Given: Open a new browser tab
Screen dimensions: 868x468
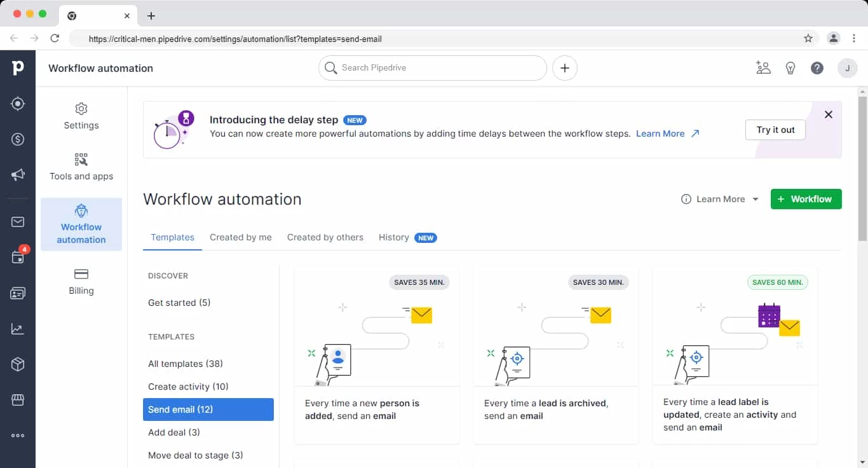Looking at the screenshot, I should point(151,16).
